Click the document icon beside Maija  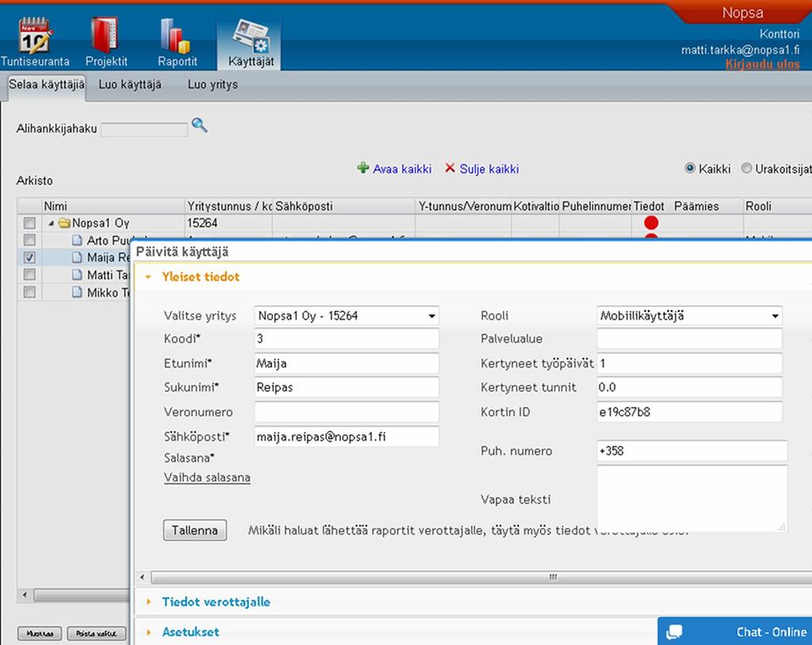click(x=77, y=258)
